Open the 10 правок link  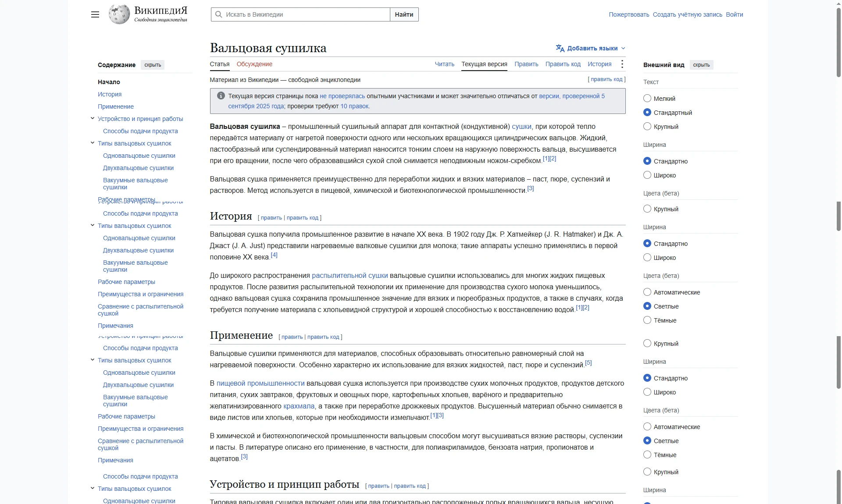point(354,106)
